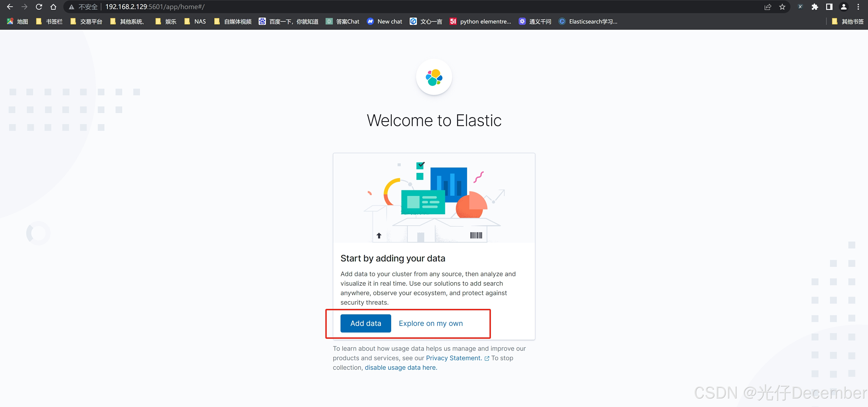
Task: Share this page icon in address bar
Action: [x=768, y=7]
